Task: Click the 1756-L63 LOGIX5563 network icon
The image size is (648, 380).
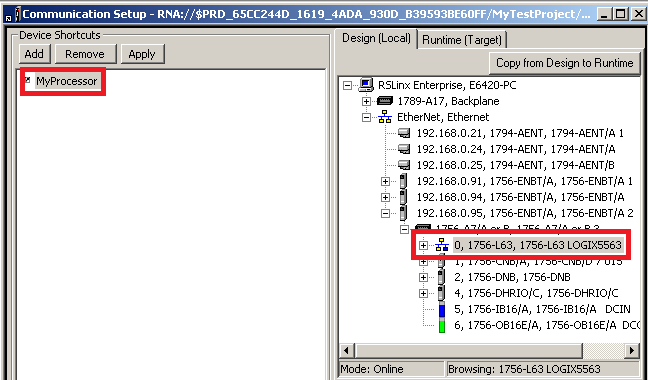Action: (442, 245)
